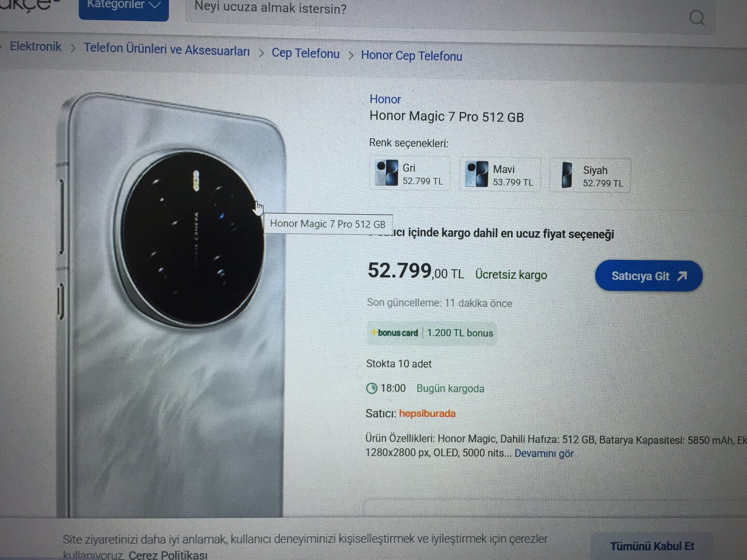Select the Mavi color option
The height and width of the screenshot is (560, 747).
click(x=500, y=175)
